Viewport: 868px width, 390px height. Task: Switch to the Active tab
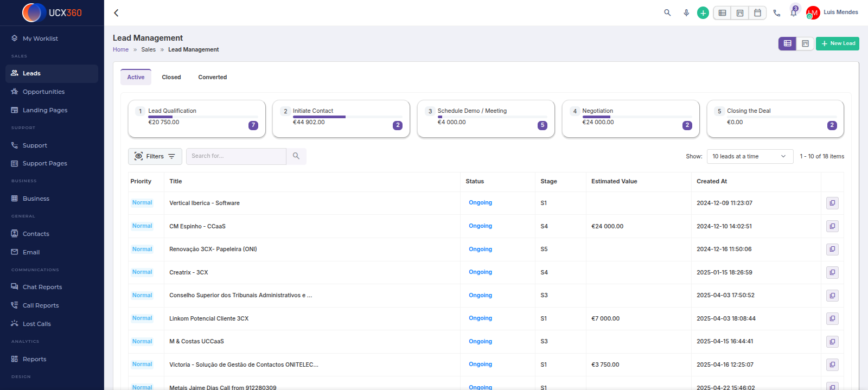point(136,77)
